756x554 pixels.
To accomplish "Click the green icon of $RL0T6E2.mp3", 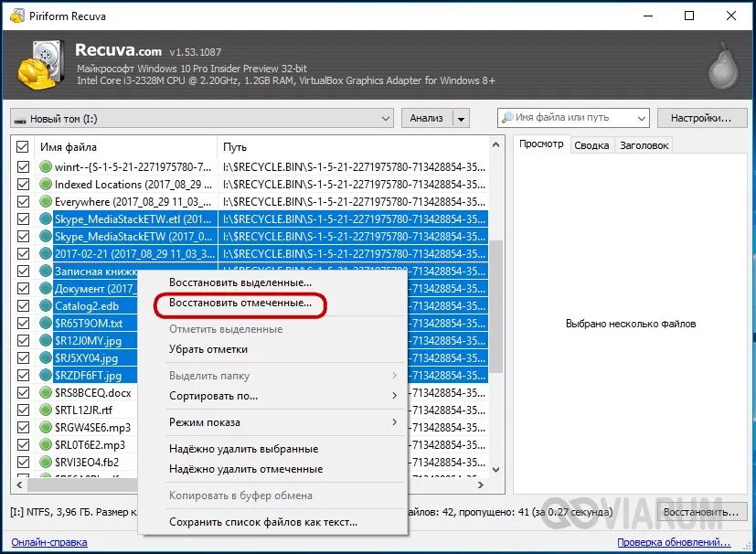I will (46, 444).
